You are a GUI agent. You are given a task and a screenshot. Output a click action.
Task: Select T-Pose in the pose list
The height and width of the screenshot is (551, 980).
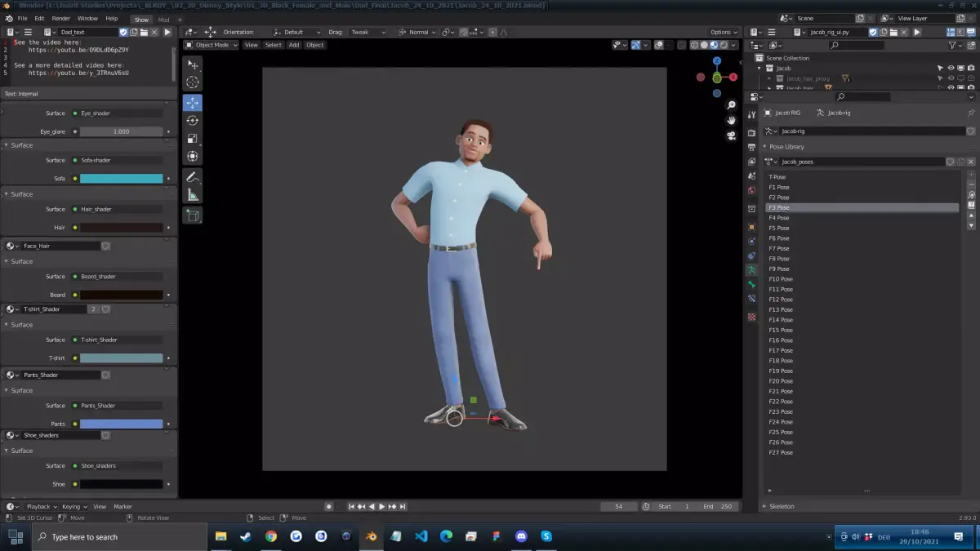coord(862,177)
